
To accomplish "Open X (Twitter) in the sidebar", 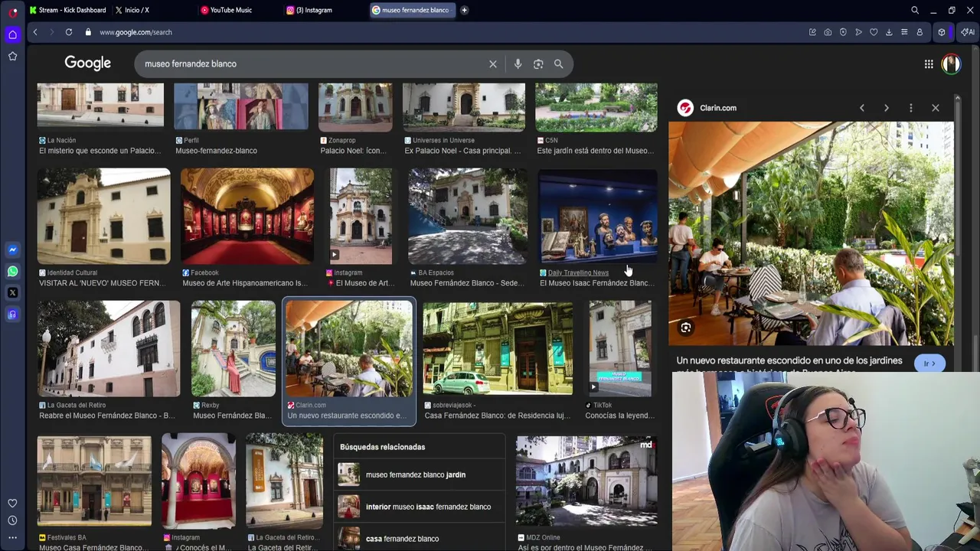I will pyautogui.click(x=12, y=292).
